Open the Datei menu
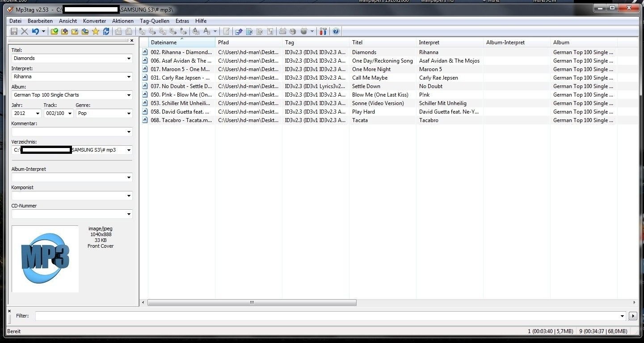Screen dimensions: 644x343 (15, 21)
